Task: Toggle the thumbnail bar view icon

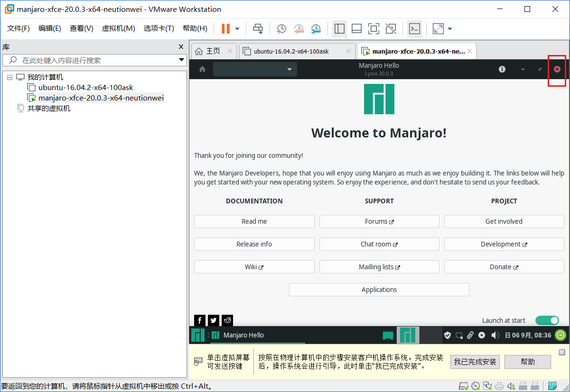Action: [x=356, y=29]
